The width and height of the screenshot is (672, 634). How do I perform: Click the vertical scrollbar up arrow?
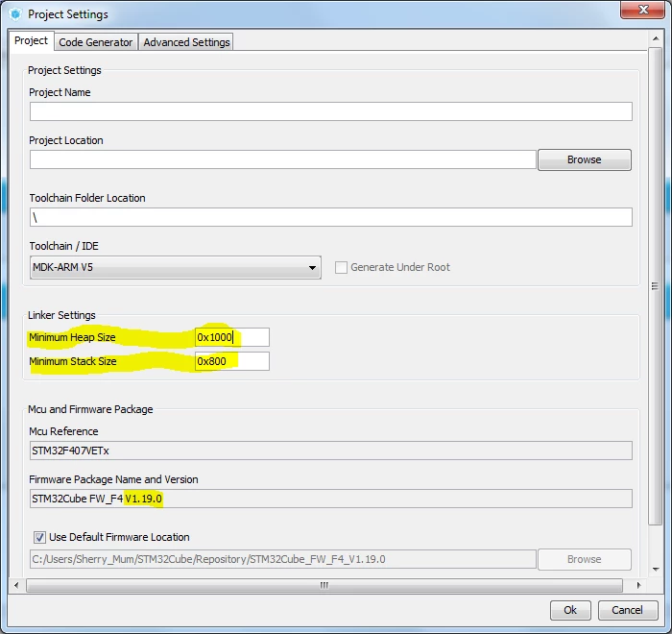[x=656, y=38]
